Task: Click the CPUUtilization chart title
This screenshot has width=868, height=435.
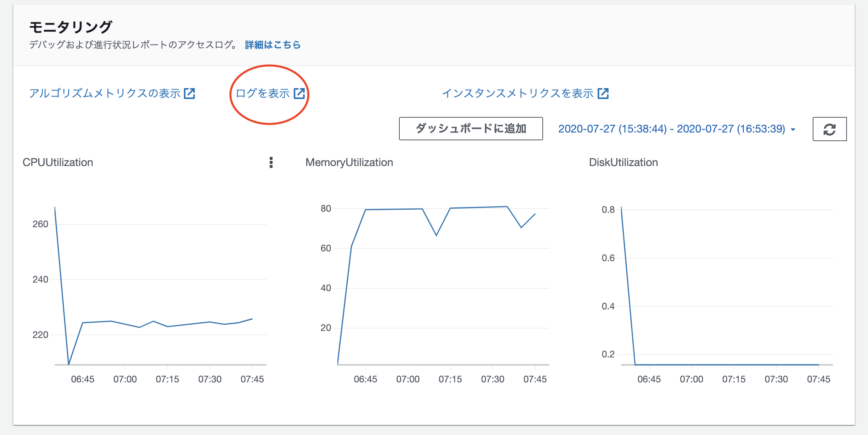Action: tap(58, 163)
